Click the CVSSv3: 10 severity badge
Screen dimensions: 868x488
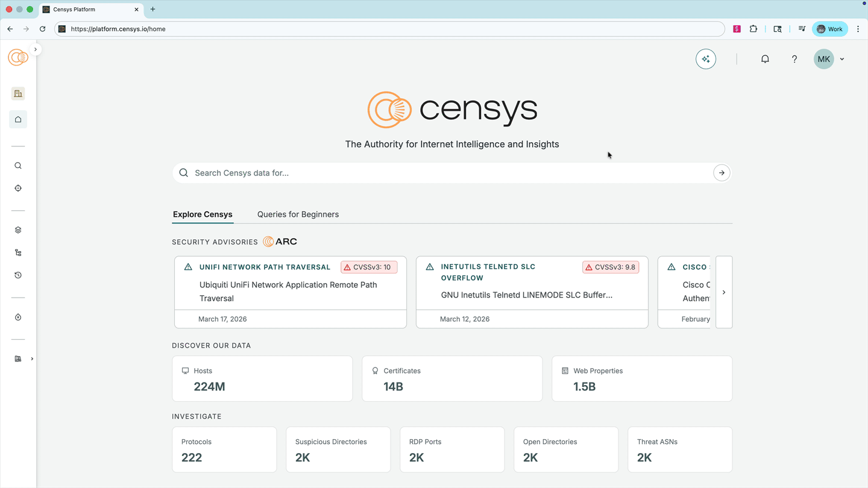pyautogui.click(x=369, y=267)
